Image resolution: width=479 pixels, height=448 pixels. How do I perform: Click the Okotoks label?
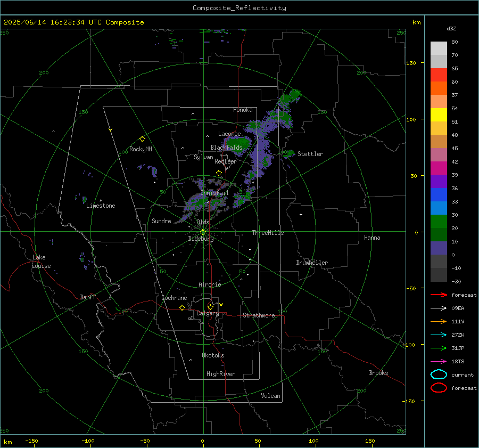click(213, 355)
